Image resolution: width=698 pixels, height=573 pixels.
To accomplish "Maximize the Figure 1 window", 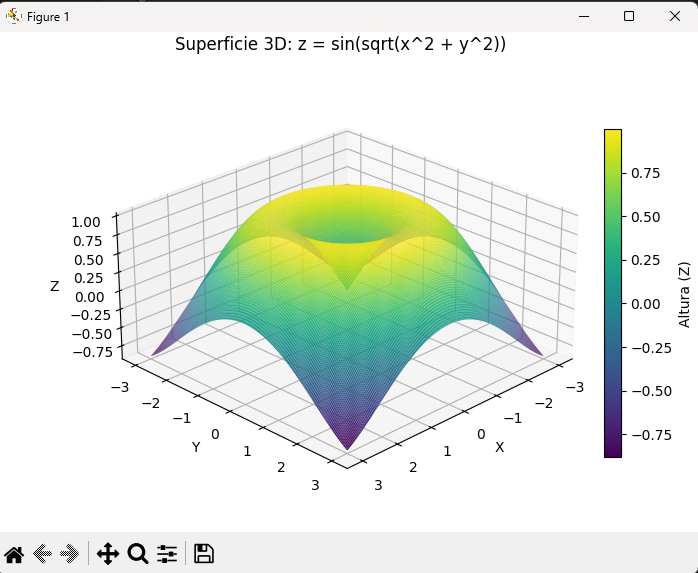I will [x=628, y=16].
